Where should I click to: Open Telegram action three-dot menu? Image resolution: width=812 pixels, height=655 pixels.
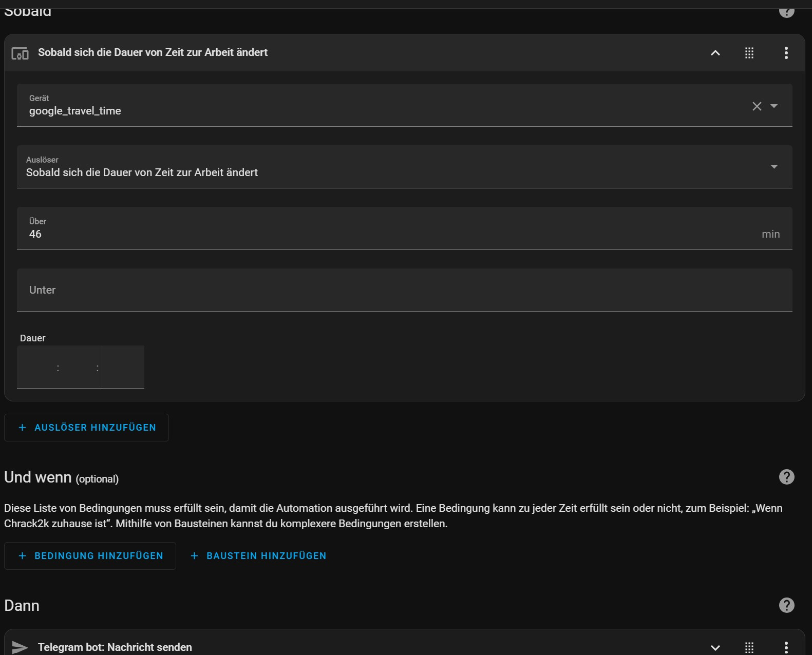tap(786, 647)
